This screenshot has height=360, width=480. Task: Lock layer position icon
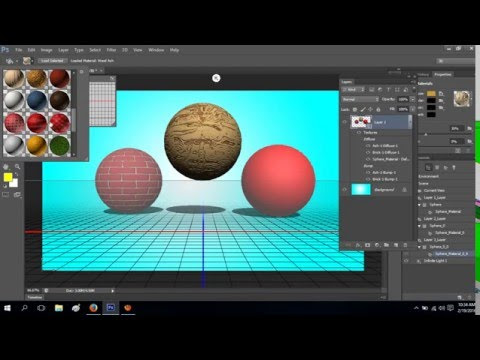click(x=370, y=109)
